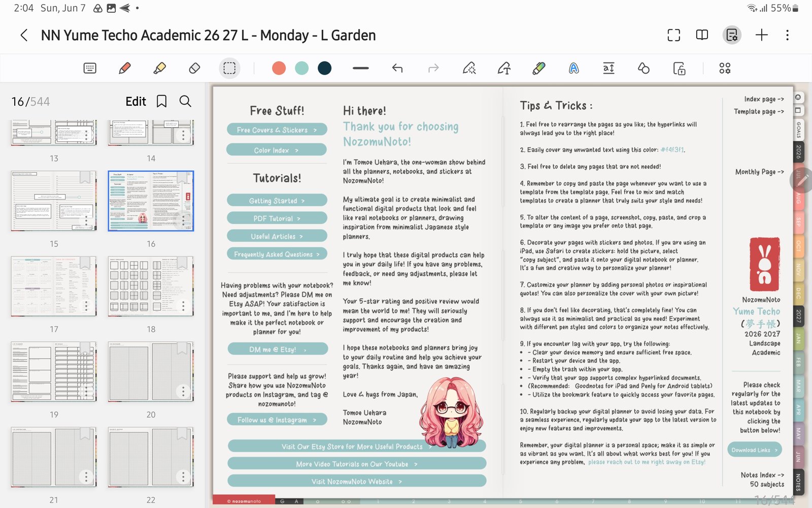Open the pen thickness line setting
Screen dimensions: 812x508
coord(361,68)
